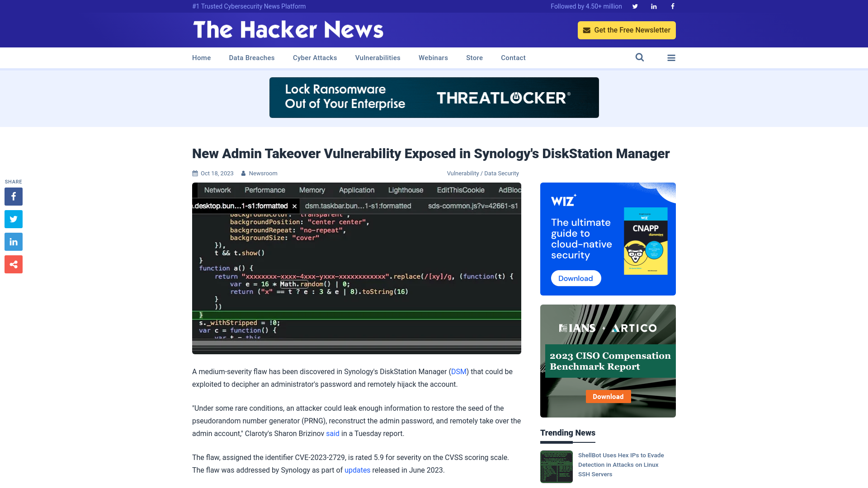Click the Store tab in navigation bar

coord(474,57)
